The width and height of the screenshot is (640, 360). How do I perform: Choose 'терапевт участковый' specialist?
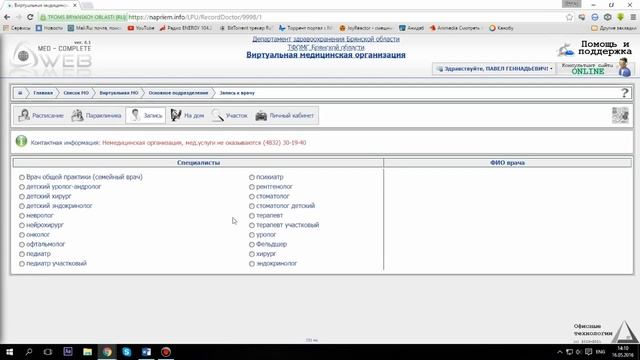[252, 225]
